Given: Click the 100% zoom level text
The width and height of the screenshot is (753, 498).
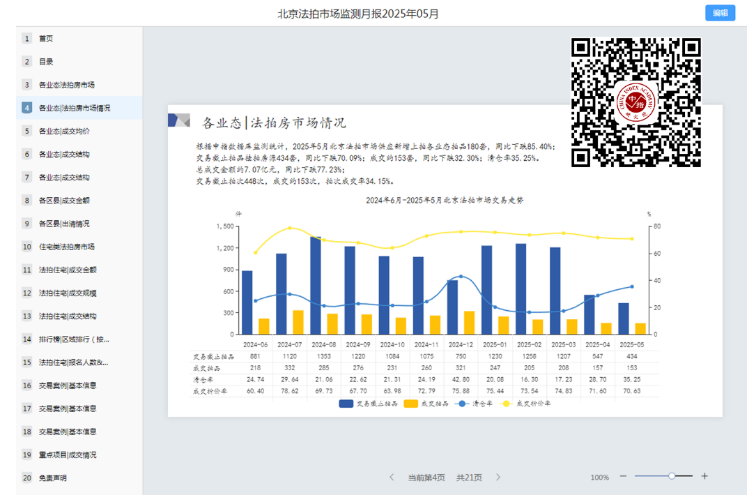Looking at the screenshot, I should 600,477.
